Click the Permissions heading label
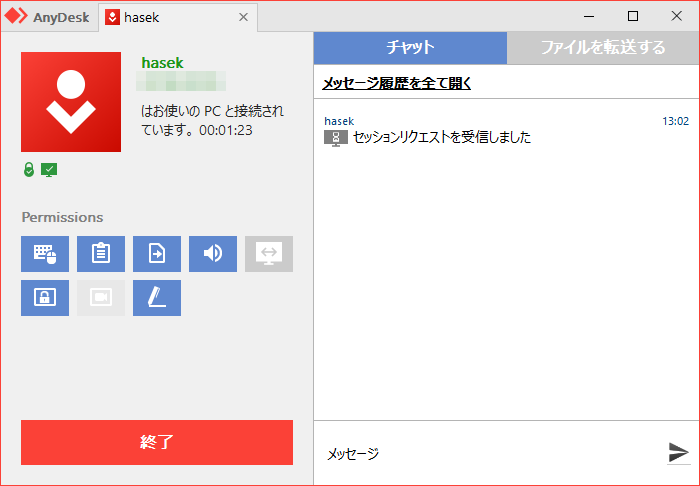This screenshot has height=486, width=700. point(62,217)
